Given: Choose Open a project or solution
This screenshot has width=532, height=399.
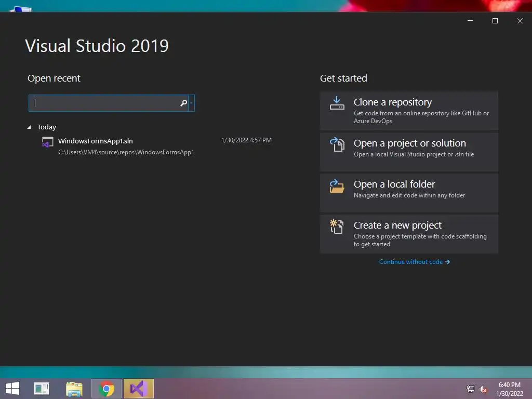Looking at the screenshot, I should 409,151.
